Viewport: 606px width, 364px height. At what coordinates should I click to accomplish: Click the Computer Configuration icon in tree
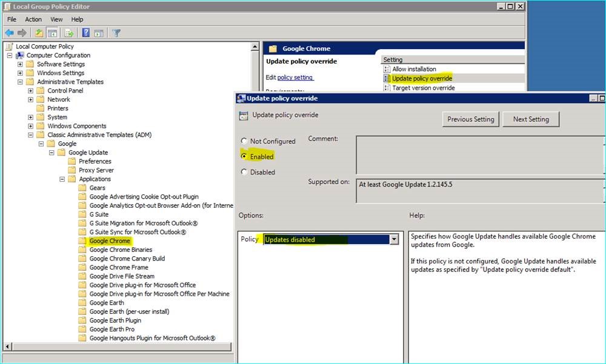tap(20, 55)
